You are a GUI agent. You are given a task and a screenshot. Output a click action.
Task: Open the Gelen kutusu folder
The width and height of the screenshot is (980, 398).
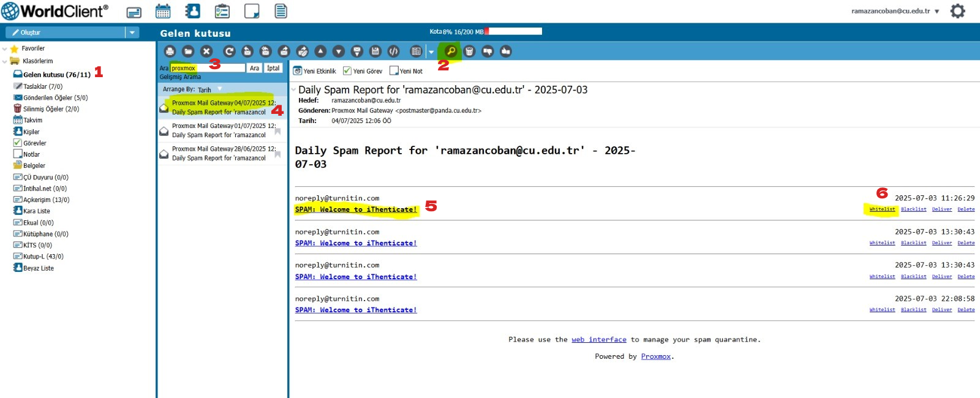tap(56, 75)
